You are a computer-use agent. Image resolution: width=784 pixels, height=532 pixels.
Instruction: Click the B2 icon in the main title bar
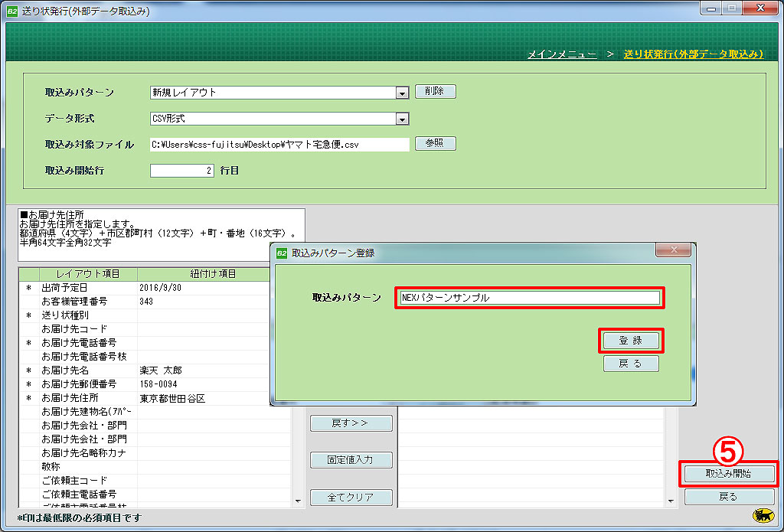[11, 11]
